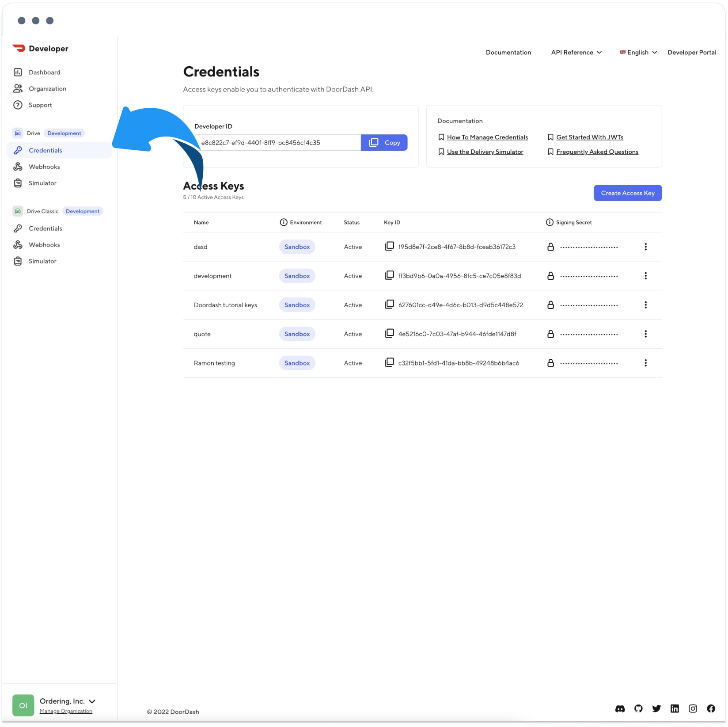Open the Facebook link icon

[711, 708]
